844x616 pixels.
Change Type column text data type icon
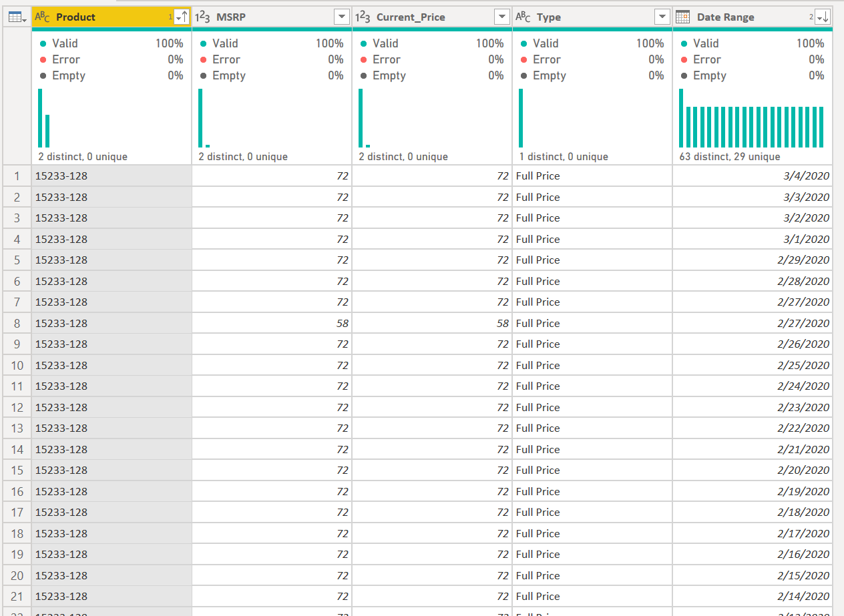pos(523,17)
